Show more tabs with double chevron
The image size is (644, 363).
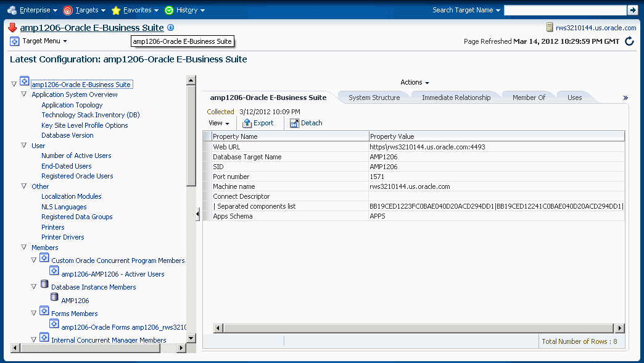[625, 98]
